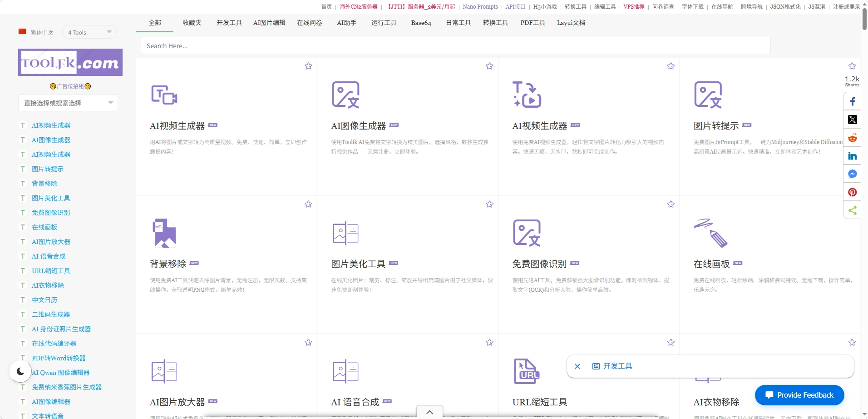Open the 图片美化工具 card icon

click(x=345, y=233)
